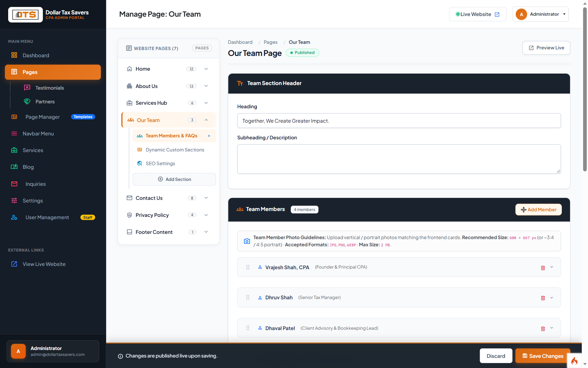Viewport: 588px width, 368px height.
Task: Grab drag handle for Vrajesh Shah row
Action: point(248,267)
